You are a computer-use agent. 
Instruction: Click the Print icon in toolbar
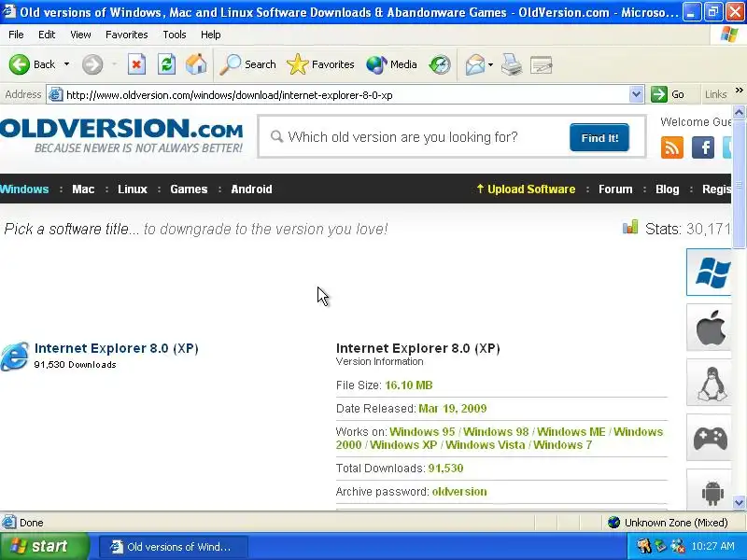click(x=512, y=64)
